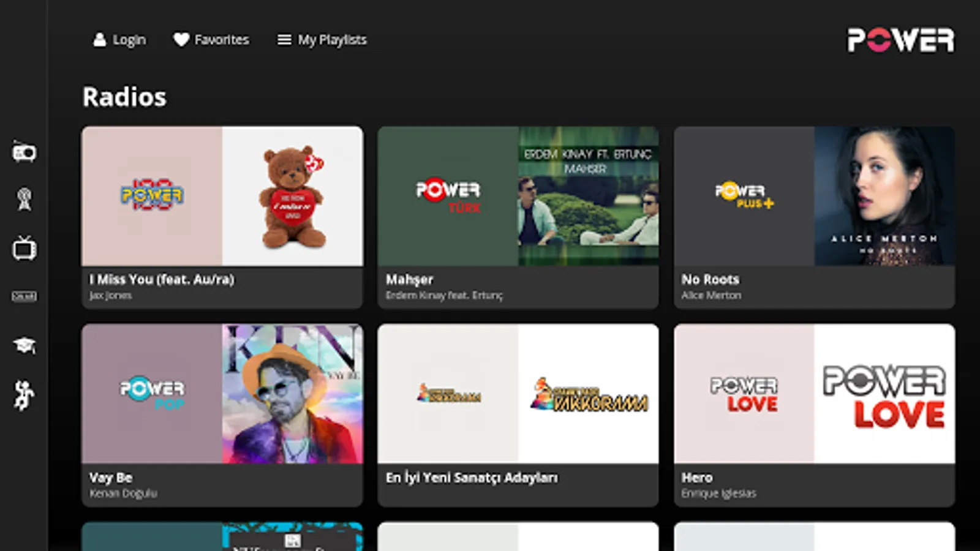This screenshot has width=980, height=551.
Task: Click the user icon beside Login
Action: (99, 40)
